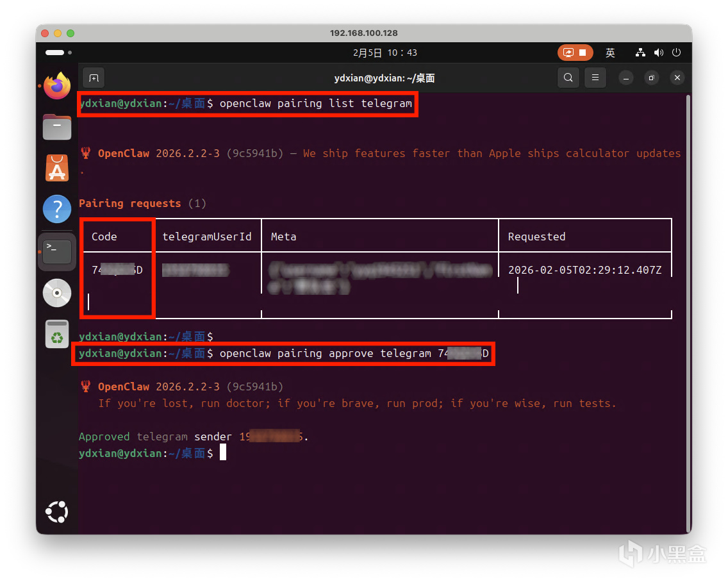Viewport: 728px width, 582px height.
Task: Click the yellow macOS minimize dot
Action: click(58, 33)
